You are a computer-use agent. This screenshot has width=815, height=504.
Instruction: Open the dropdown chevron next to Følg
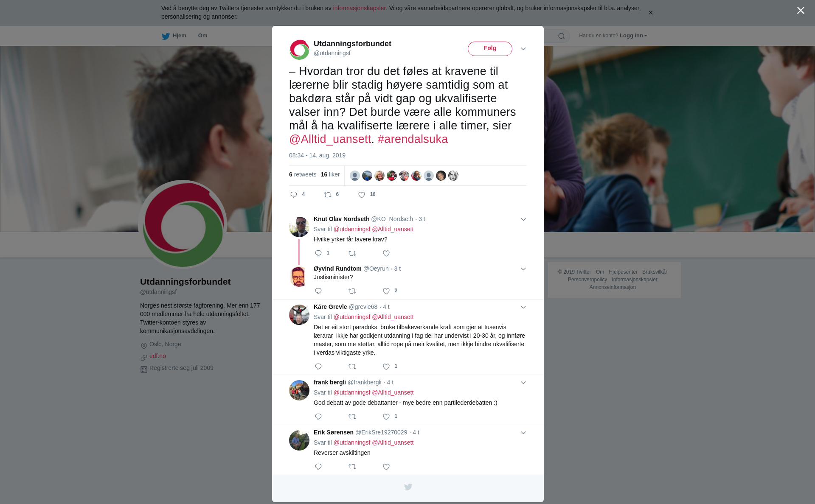click(x=523, y=49)
